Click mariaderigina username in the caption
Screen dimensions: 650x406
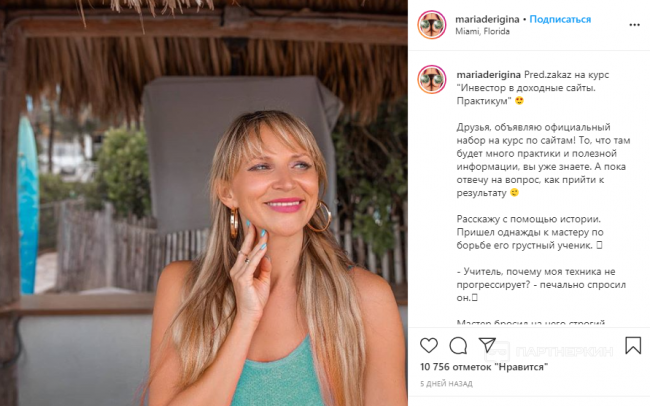(487, 74)
